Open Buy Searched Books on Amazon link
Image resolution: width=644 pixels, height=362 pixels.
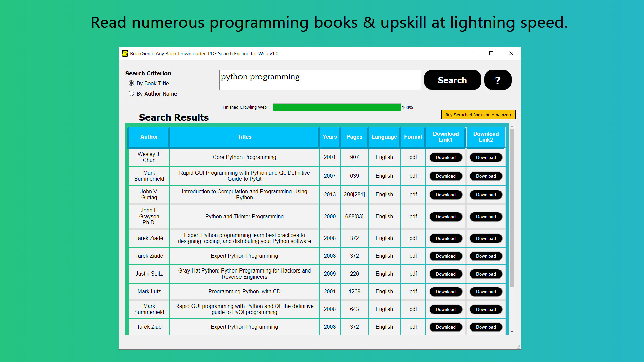[478, 115]
